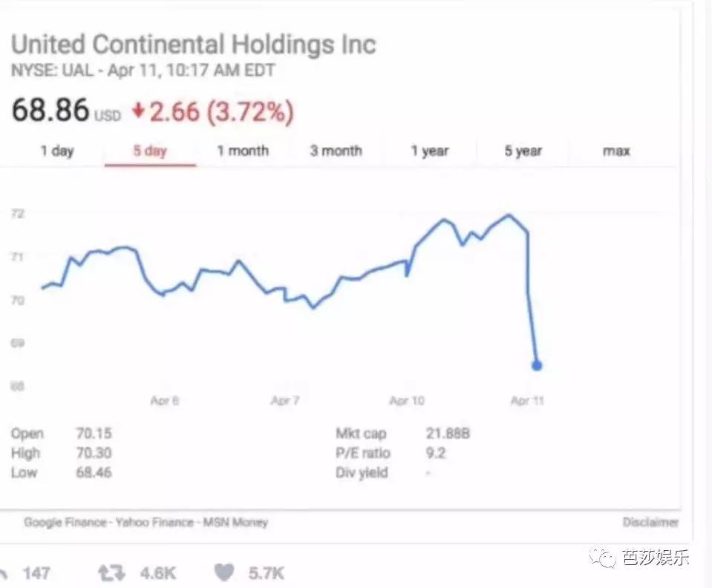Switch to the 1 year tab
Image resolution: width=712 pixels, height=588 pixels.
pyautogui.click(x=430, y=151)
